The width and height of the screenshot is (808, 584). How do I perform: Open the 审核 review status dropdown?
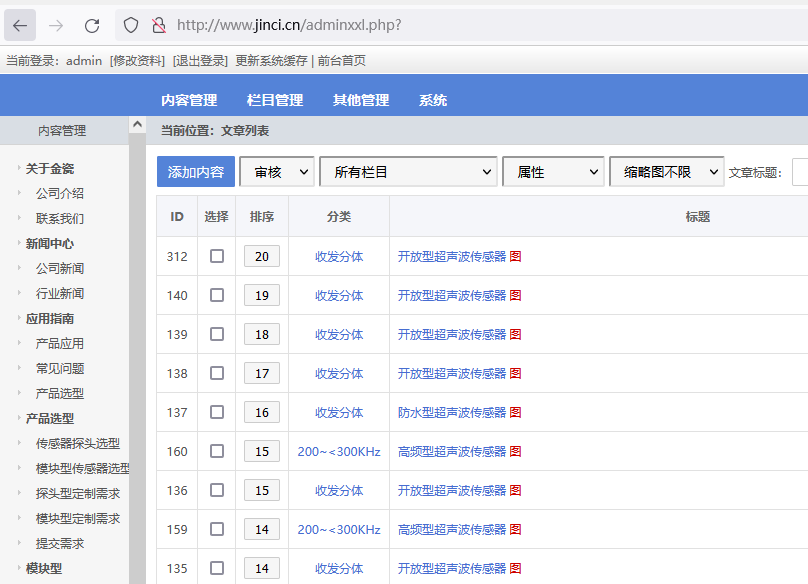point(277,172)
